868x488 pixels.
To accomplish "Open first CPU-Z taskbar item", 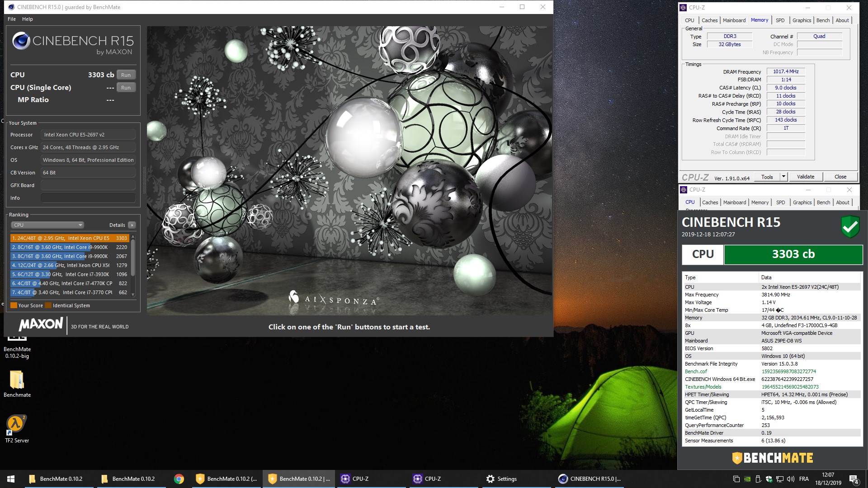I will coord(371,479).
